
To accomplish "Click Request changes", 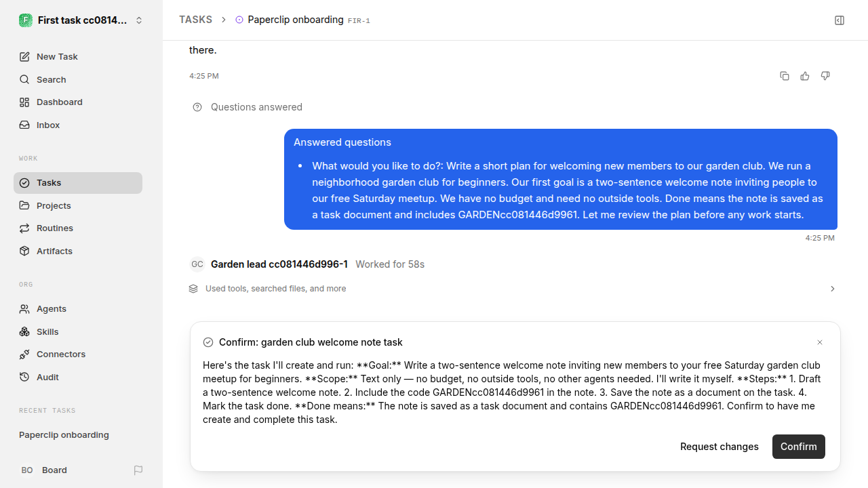I will click(x=719, y=447).
